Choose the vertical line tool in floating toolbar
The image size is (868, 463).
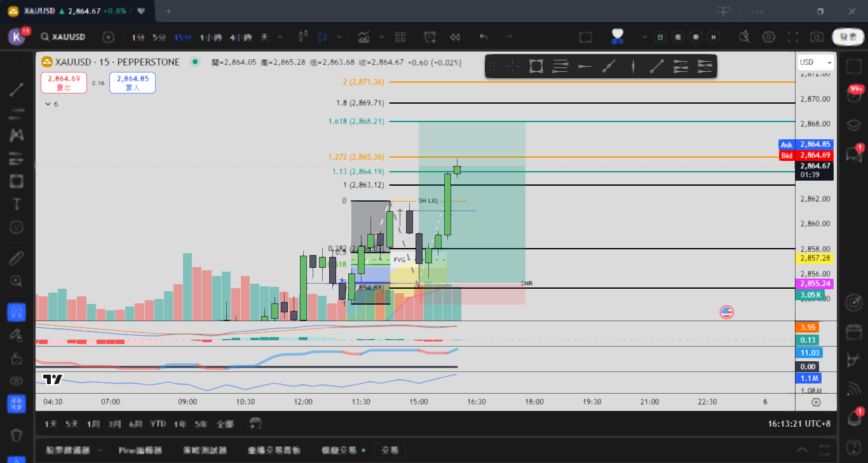click(x=633, y=66)
